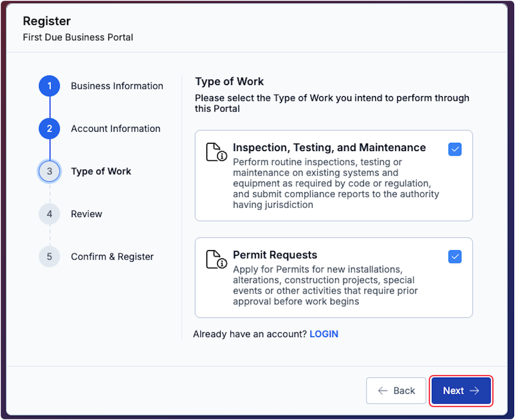Jump to the Review step

click(x=87, y=214)
